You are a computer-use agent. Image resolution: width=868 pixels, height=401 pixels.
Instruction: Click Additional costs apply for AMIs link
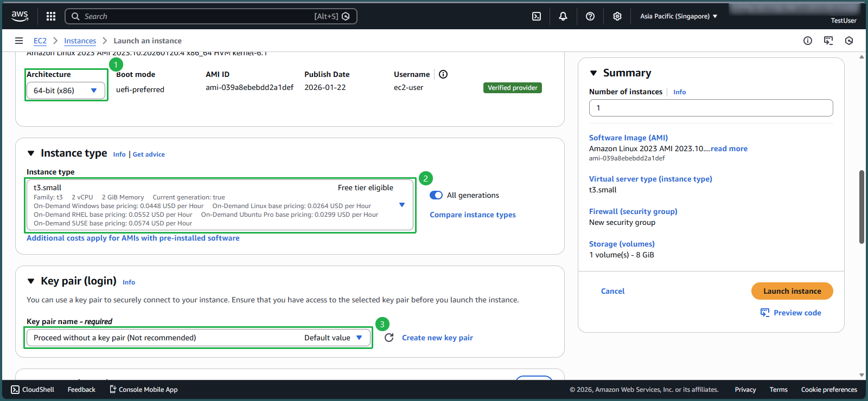coord(133,238)
